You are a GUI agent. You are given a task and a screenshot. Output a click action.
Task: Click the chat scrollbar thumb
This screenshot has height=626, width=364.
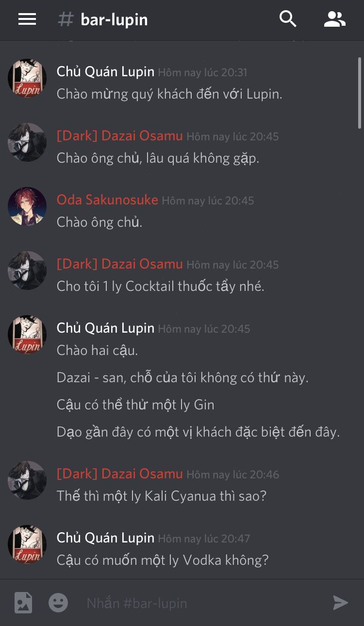pyautogui.click(x=360, y=92)
